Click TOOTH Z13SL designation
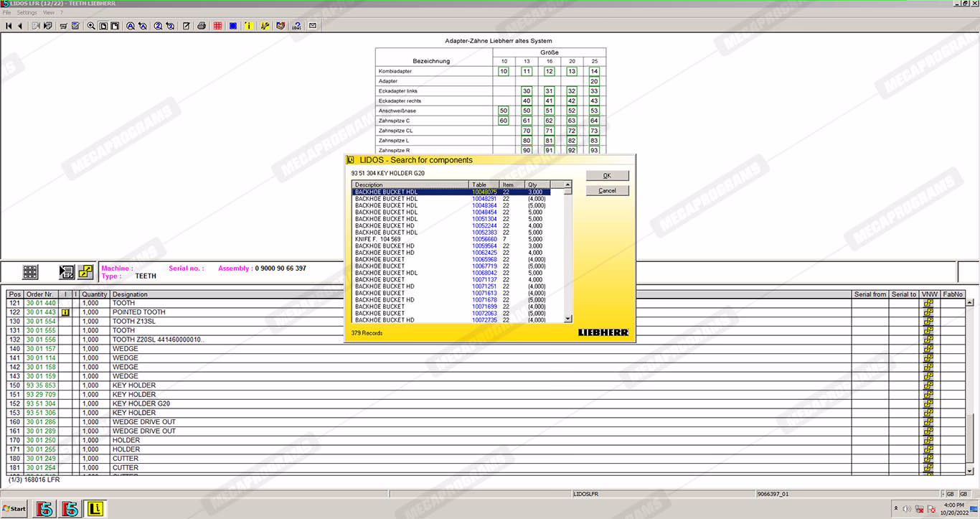This screenshot has height=519, width=980. click(x=133, y=322)
